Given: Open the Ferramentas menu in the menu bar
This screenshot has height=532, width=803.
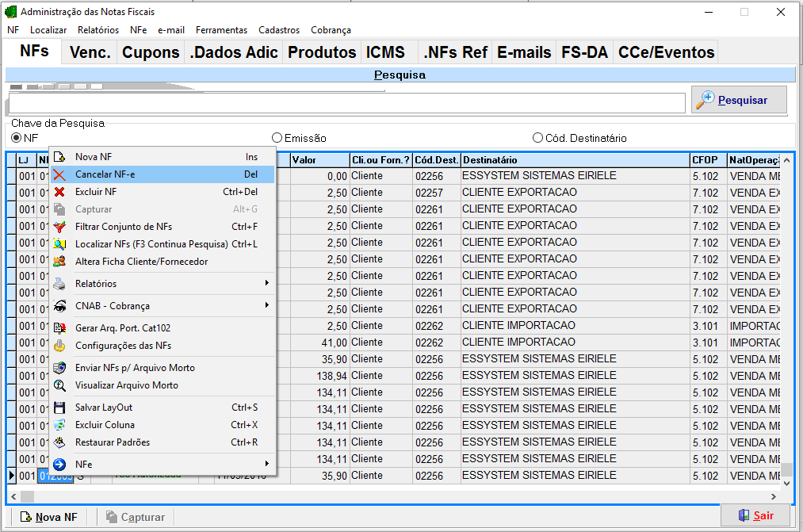Looking at the screenshot, I should (x=221, y=30).
